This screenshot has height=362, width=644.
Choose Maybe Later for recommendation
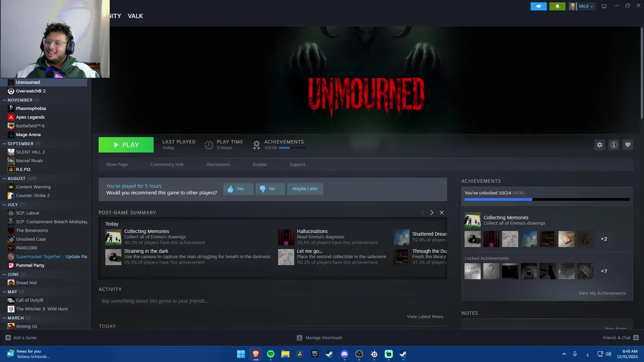click(x=305, y=189)
